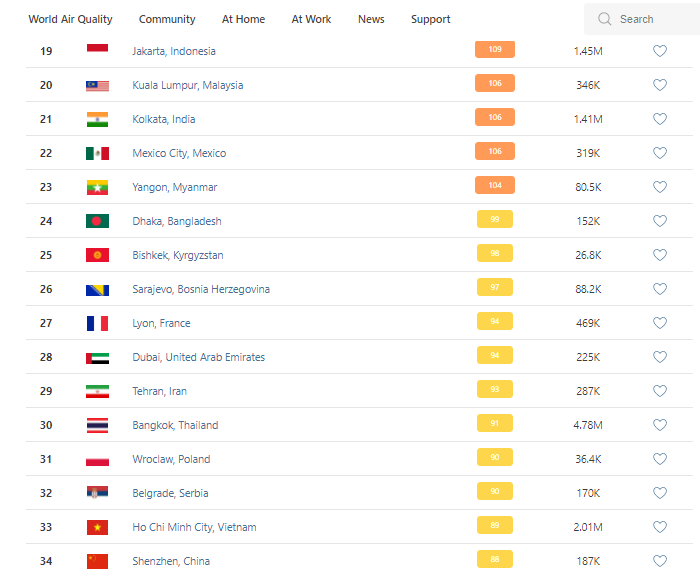Screen dimensions: 700x576
Task: Click the orange 109 AQI badge
Action: coord(495,50)
